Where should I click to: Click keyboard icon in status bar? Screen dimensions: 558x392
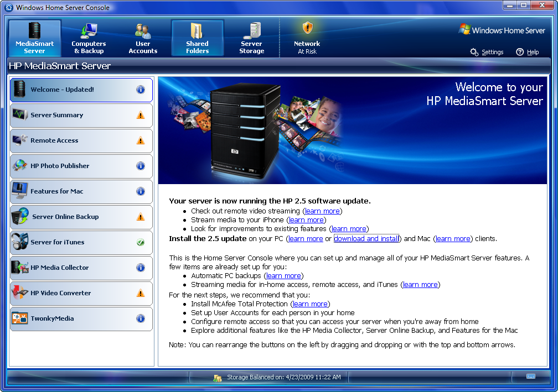tap(530, 377)
